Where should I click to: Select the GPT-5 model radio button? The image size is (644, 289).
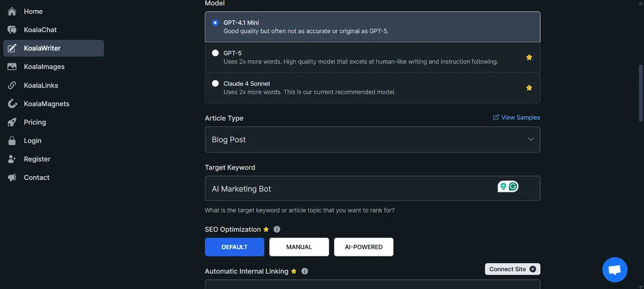[215, 53]
